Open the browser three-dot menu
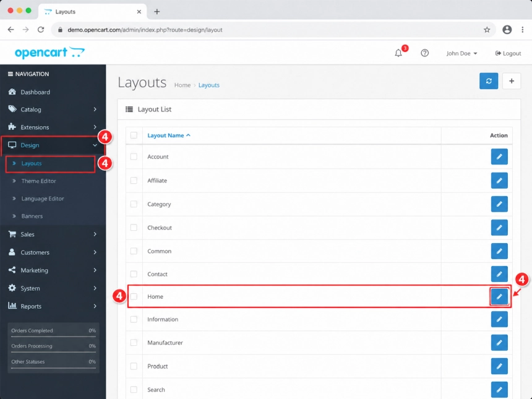532x399 pixels. point(523,30)
